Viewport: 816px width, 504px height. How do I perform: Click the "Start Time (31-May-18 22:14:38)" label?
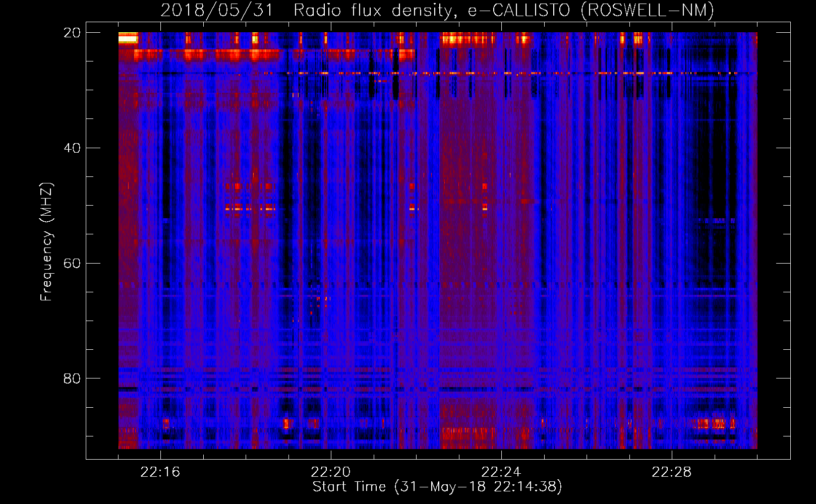(x=437, y=487)
